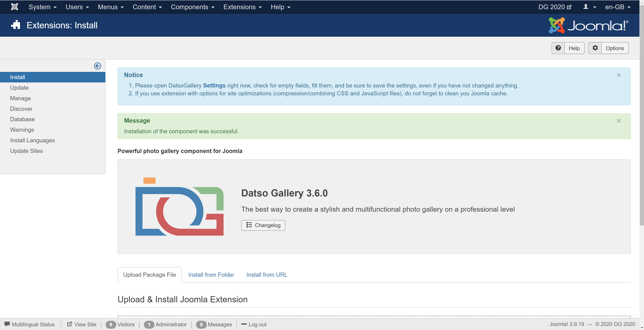This screenshot has width=644, height=330.
Task: Click the Settings link in the Notice
Action: pyautogui.click(x=214, y=85)
